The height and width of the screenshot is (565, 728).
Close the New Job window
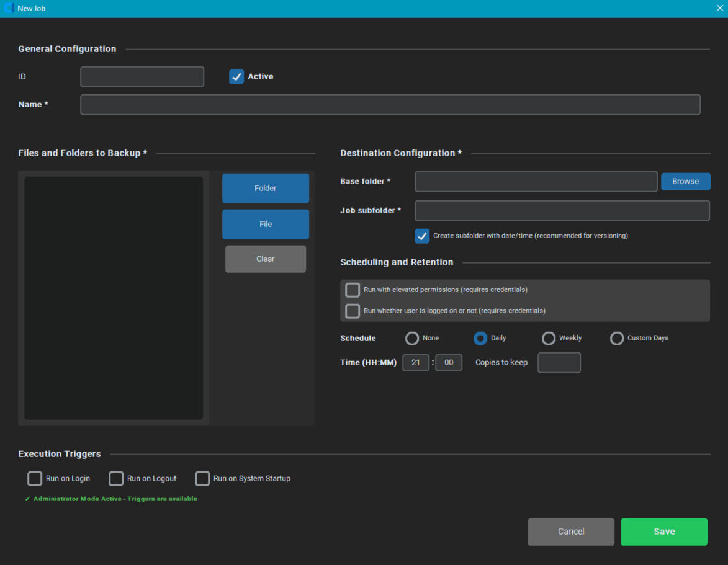click(x=719, y=9)
